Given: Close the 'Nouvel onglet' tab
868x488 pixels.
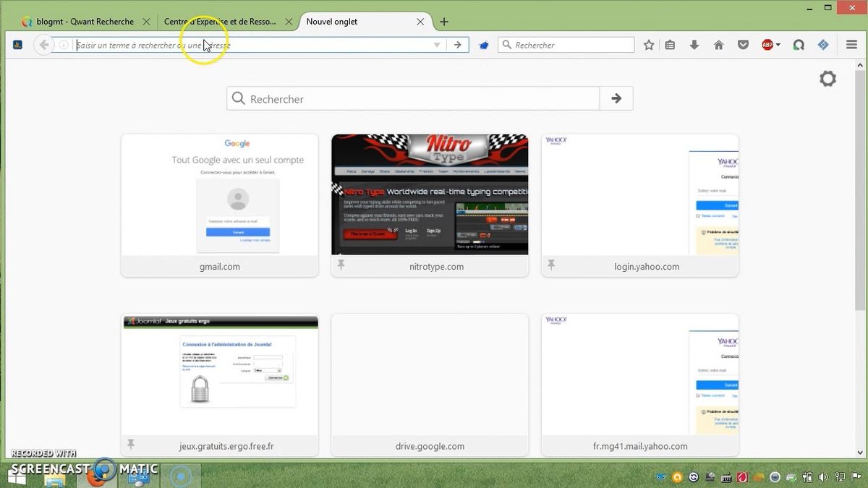Looking at the screenshot, I should click(x=420, y=22).
